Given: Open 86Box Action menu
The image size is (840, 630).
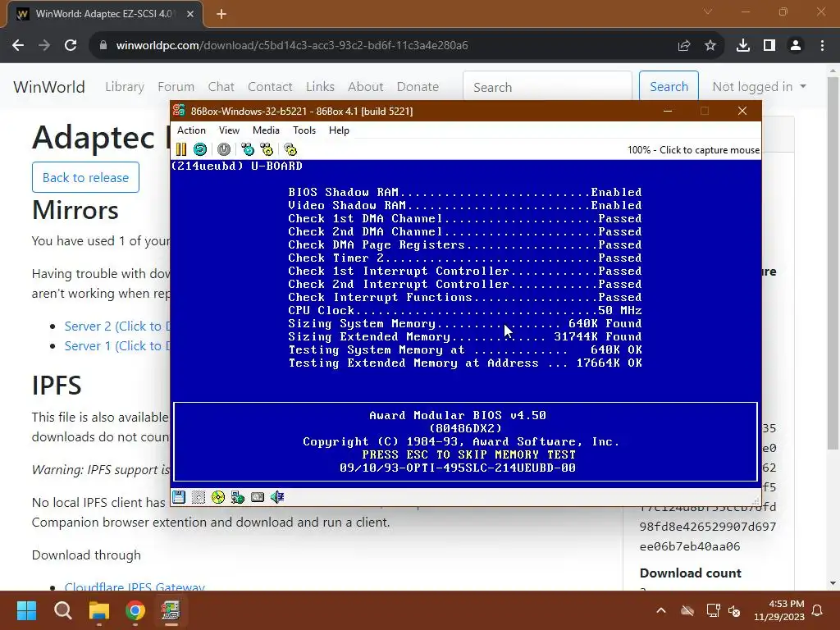Looking at the screenshot, I should click(x=191, y=130).
